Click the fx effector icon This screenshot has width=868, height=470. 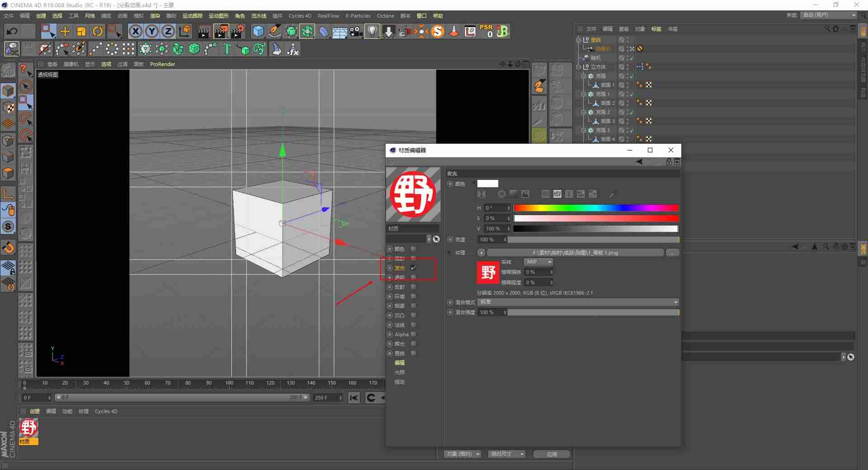click(x=293, y=49)
